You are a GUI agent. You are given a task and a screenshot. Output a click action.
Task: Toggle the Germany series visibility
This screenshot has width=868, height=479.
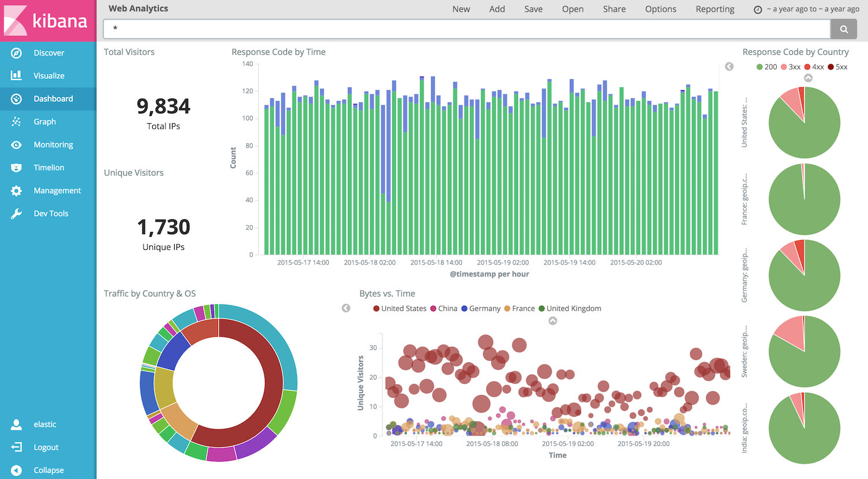[481, 308]
